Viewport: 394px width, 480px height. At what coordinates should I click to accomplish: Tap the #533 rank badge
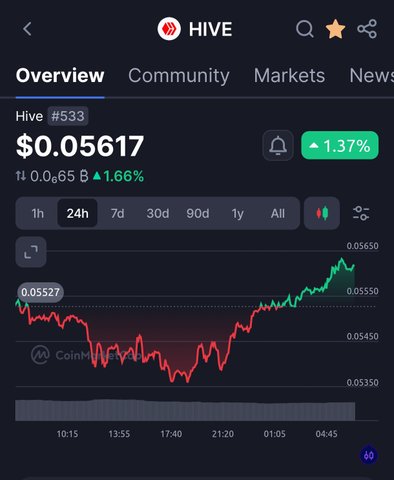point(68,116)
